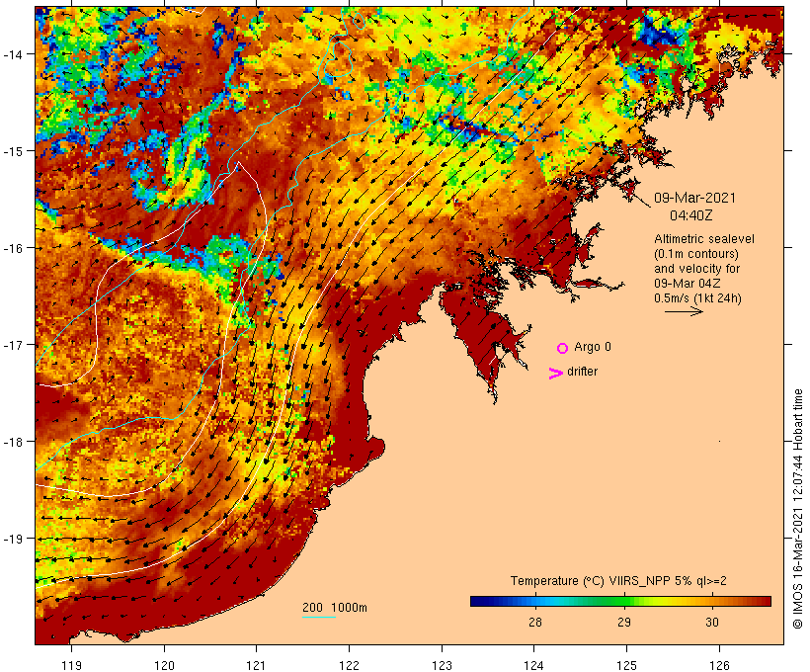Click the '29' color bar tick label
This screenshot has height=672, width=810.
624,622
